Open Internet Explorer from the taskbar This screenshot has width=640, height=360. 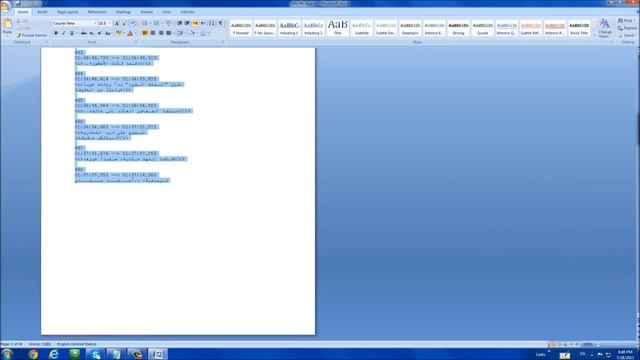coord(53,354)
